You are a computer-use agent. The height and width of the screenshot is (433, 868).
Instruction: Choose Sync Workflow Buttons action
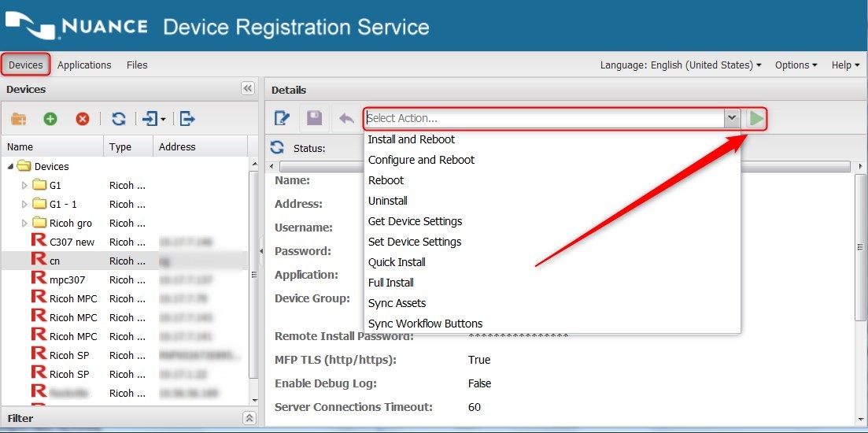click(425, 324)
